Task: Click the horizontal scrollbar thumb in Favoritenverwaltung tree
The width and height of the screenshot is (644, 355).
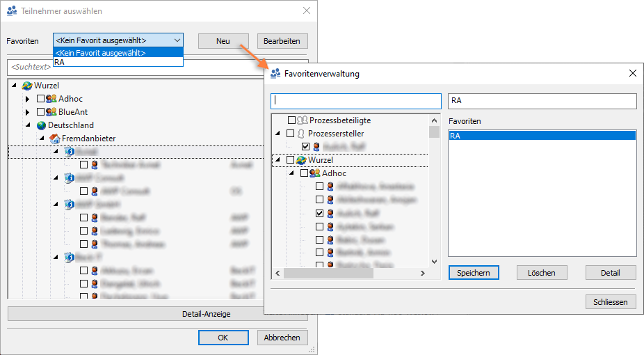Action: 328,274
